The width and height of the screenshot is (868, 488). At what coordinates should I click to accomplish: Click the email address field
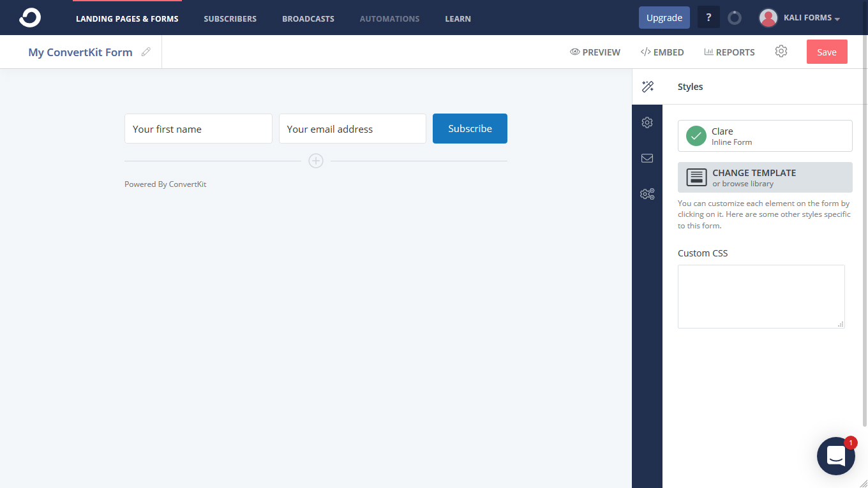(352, 128)
